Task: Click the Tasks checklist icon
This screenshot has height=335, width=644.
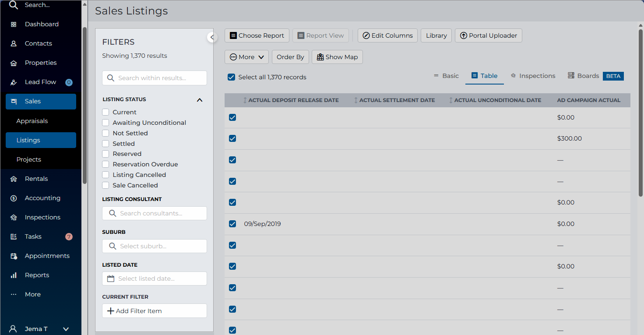Action: (x=14, y=237)
